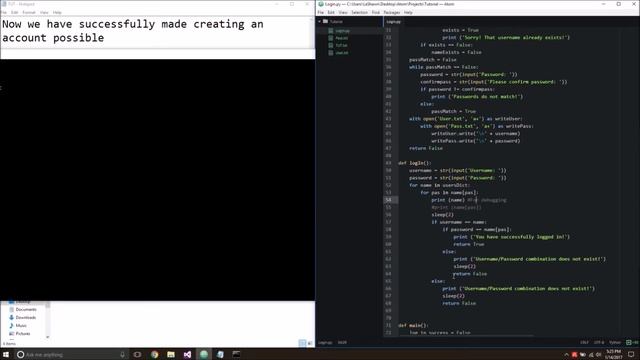Viewport: 640px width, 360px height.
Task: Click the Login.py file name in status bar
Action: click(325, 342)
